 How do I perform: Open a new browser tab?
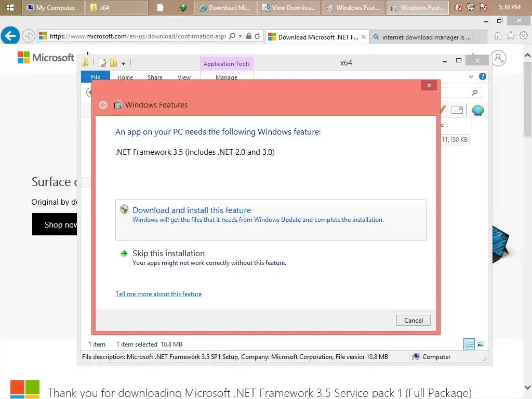[x=480, y=37]
